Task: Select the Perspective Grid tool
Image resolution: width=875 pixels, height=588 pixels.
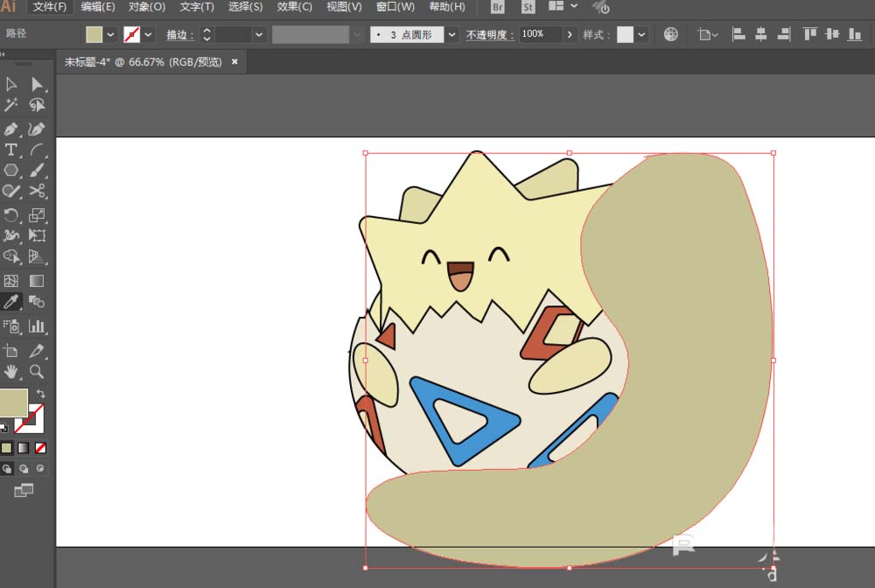Action: (x=37, y=256)
